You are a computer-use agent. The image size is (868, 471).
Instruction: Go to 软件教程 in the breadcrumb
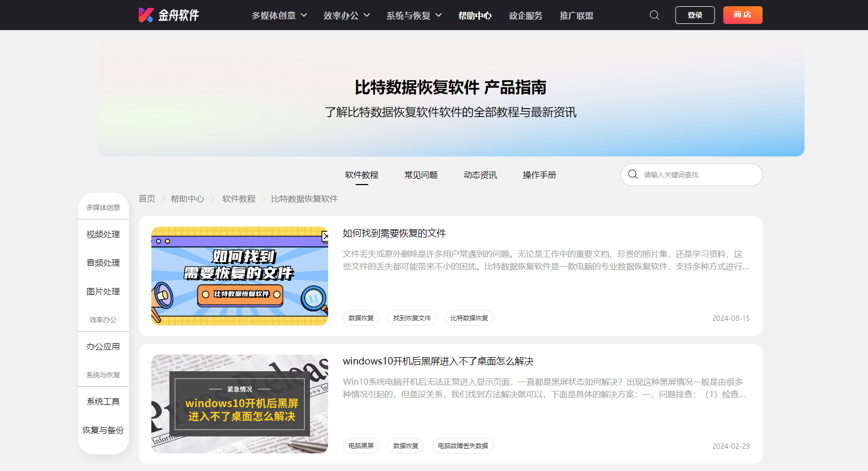(239, 199)
